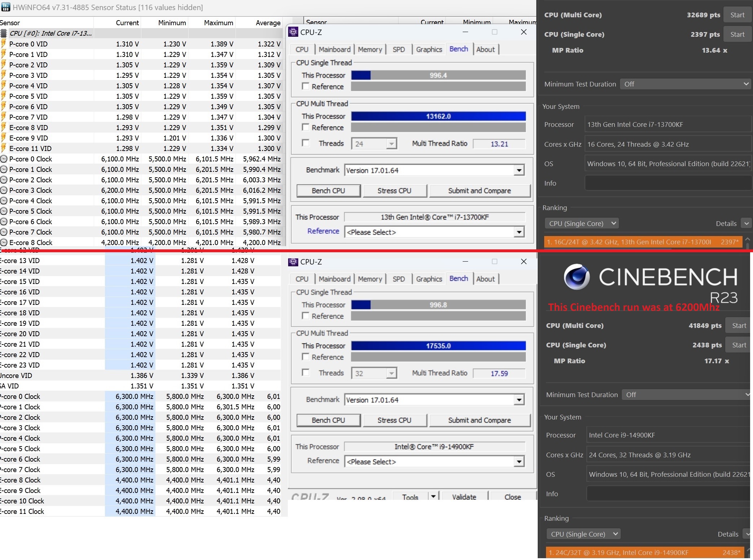The height and width of the screenshot is (560, 753).
Task: Enable Reference checkbox under upper CPU Single Thread
Action: pos(305,86)
